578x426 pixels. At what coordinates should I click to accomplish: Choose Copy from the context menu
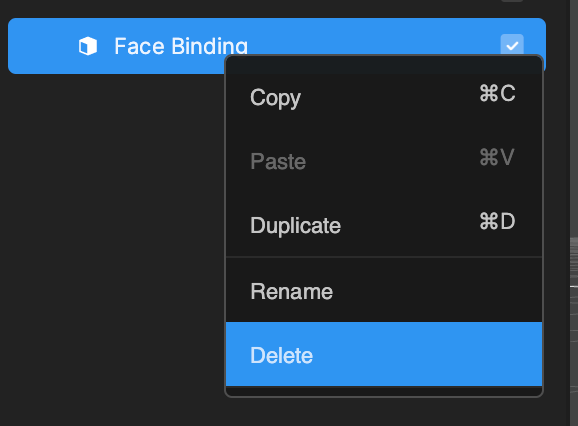click(384, 97)
